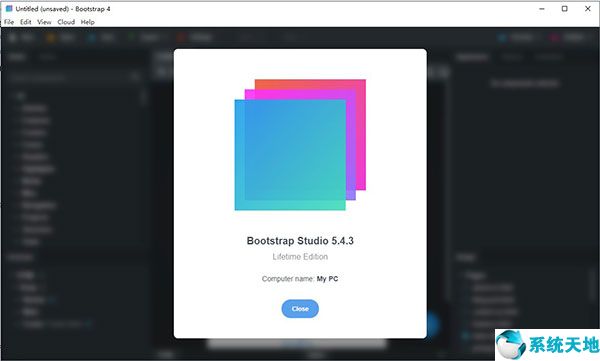Click the Bootstrap Studio icon in title bar
This screenshot has width=600, height=361.
[x=9, y=8]
